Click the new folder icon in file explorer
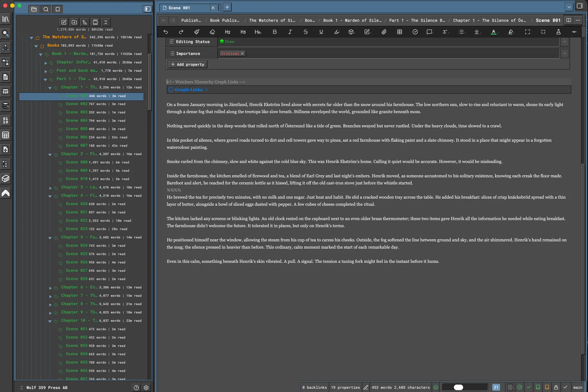The height and width of the screenshot is (392, 588). click(74, 22)
